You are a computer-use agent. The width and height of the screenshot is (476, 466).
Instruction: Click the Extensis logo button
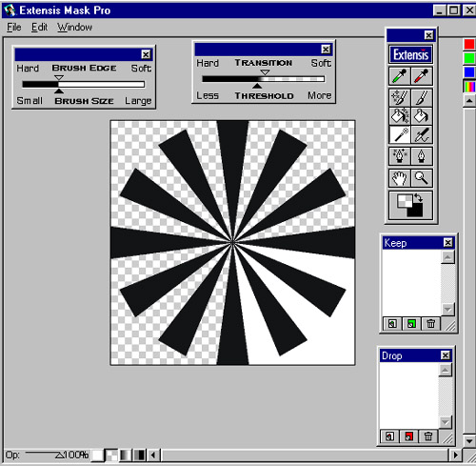[410, 54]
